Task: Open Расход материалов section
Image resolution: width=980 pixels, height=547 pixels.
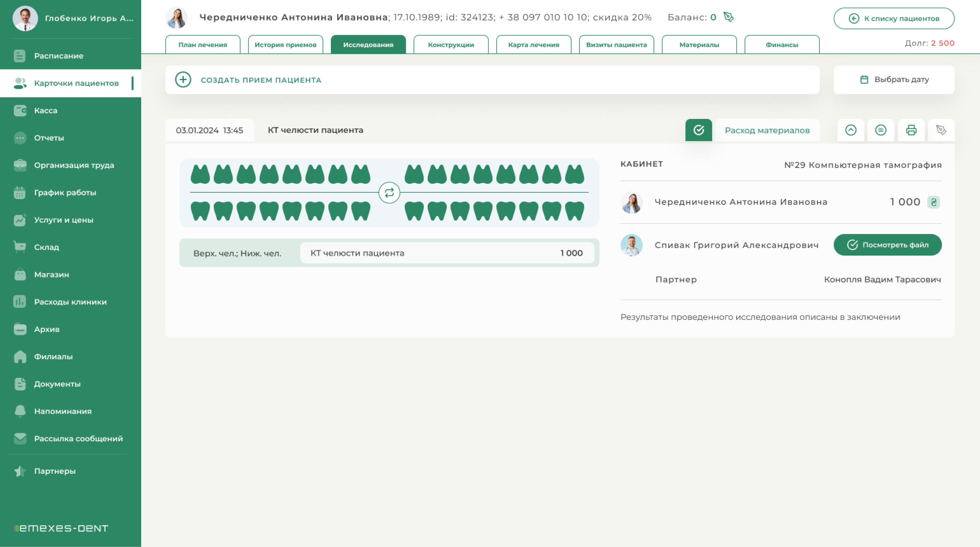Action: pos(767,130)
